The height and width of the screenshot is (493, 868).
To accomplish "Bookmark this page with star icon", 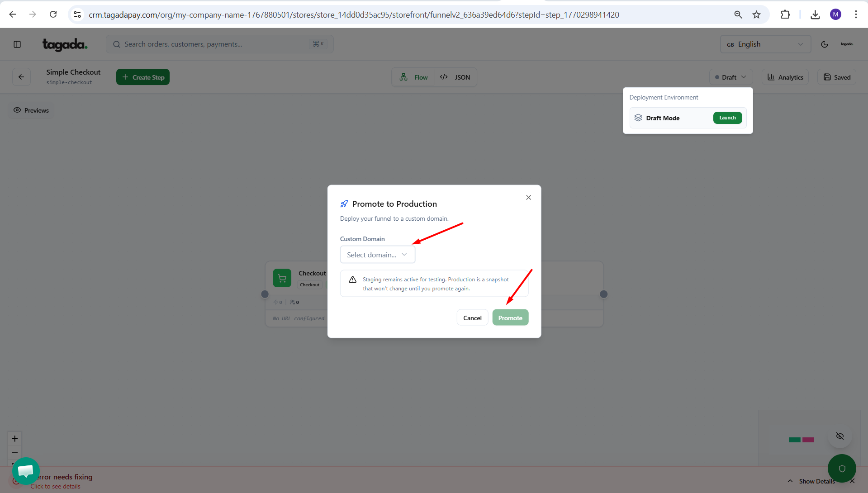I will coord(756,15).
